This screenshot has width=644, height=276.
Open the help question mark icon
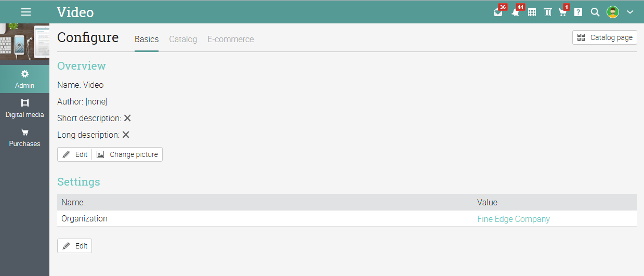tap(578, 12)
